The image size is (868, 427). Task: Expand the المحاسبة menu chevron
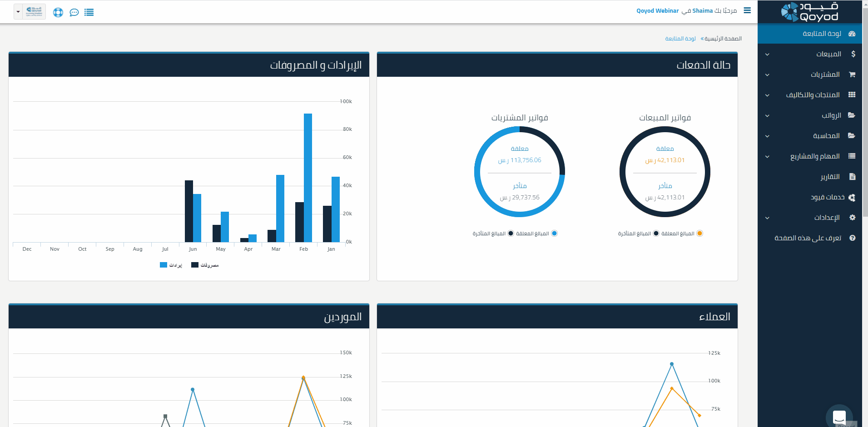click(767, 136)
